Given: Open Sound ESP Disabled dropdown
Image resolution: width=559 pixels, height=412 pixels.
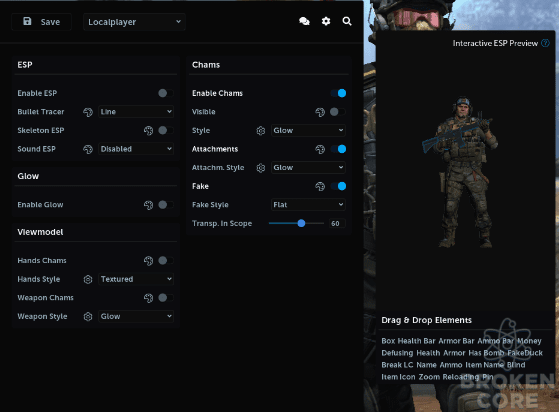Looking at the screenshot, I should click(136, 149).
